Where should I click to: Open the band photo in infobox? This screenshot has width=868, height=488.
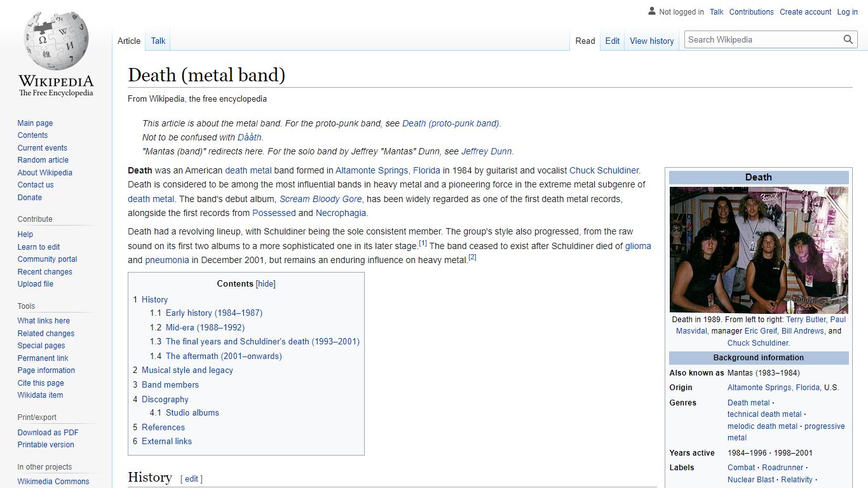pyautogui.click(x=759, y=250)
